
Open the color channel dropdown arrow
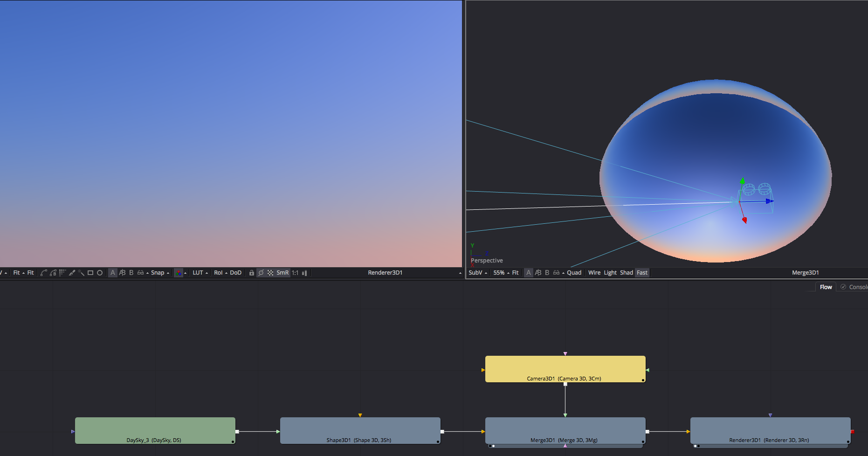pyautogui.click(x=186, y=273)
